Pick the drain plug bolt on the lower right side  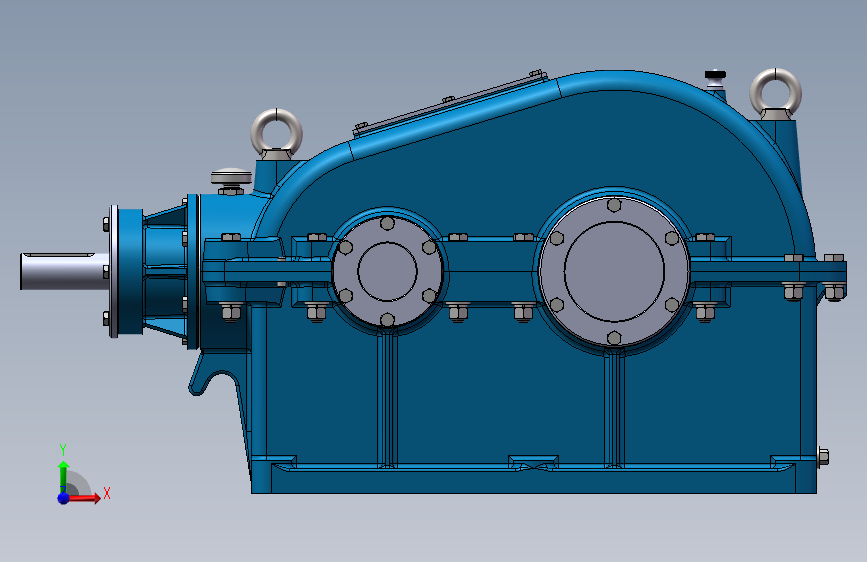click(822, 457)
